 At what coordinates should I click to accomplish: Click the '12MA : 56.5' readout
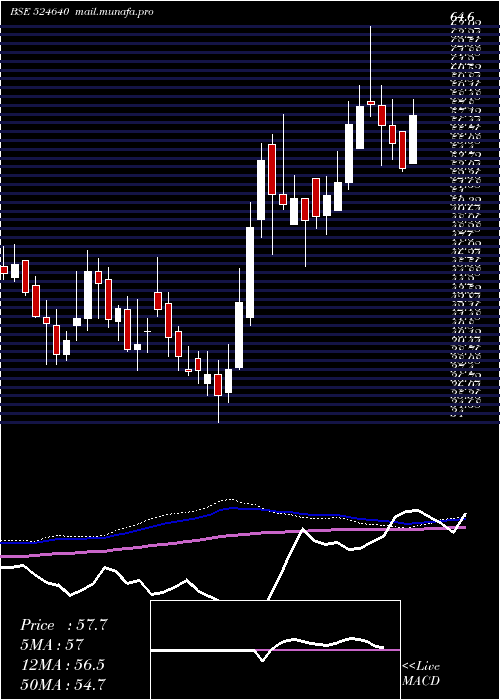point(62,664)
